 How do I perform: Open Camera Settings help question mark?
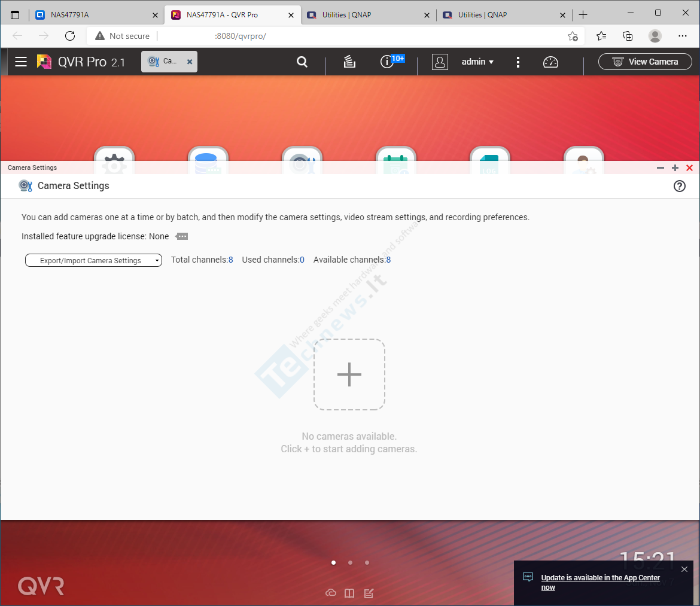(680, 186)
